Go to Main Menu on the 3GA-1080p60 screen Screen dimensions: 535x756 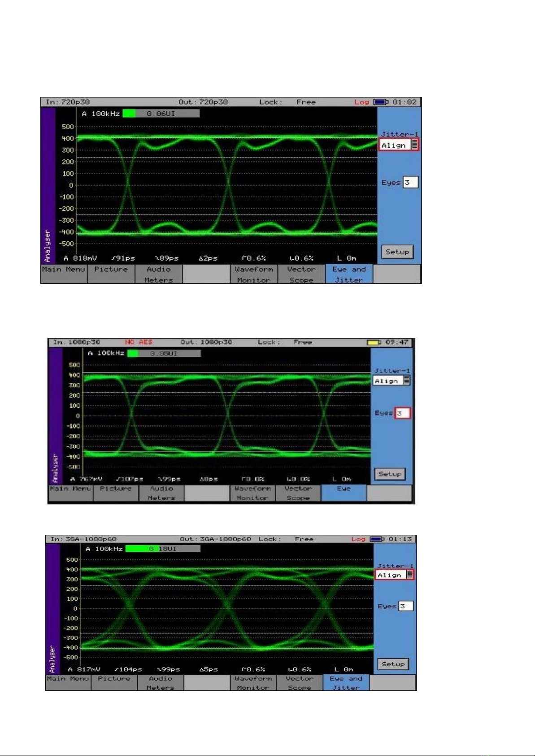pos(68,682)
